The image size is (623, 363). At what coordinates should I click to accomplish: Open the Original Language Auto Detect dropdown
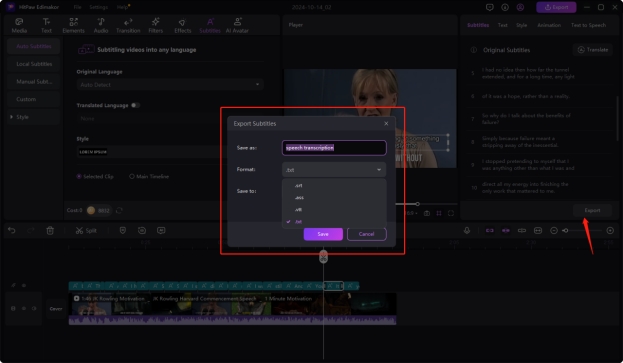170,85
